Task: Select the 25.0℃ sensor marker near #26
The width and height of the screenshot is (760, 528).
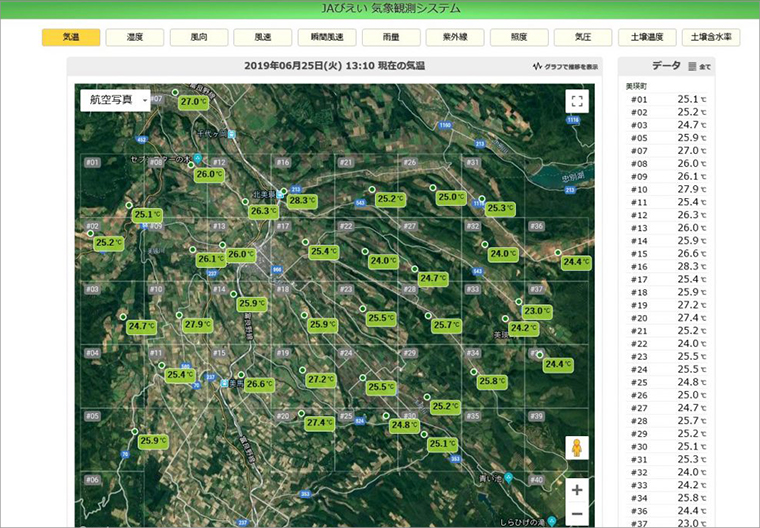Action: 451,197
